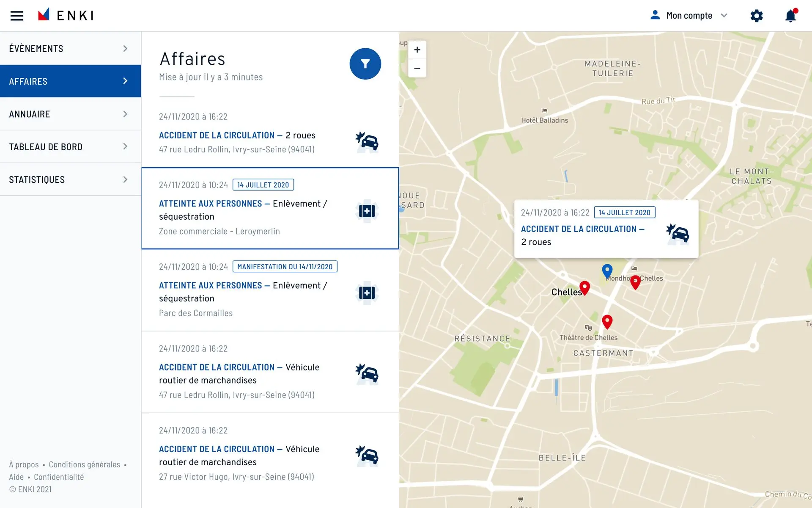Click the accident icon in the map popup

point(678,234)
